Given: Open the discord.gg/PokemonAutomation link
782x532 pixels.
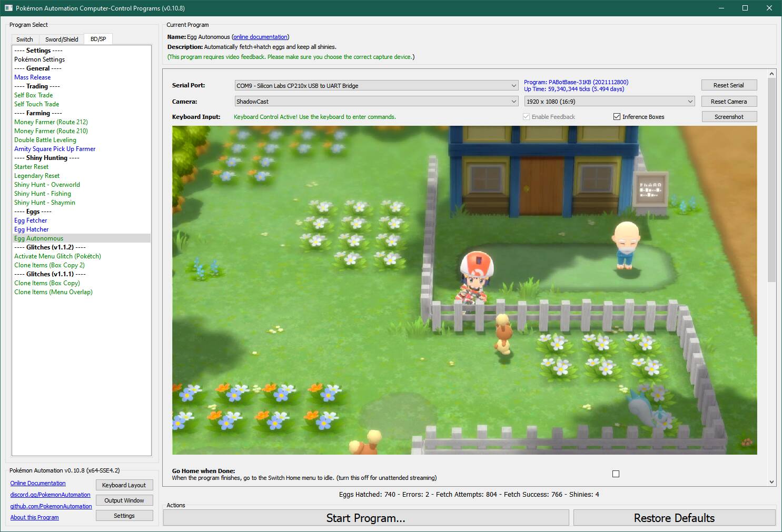Looking at the screenshot, I should pos(50,495).
